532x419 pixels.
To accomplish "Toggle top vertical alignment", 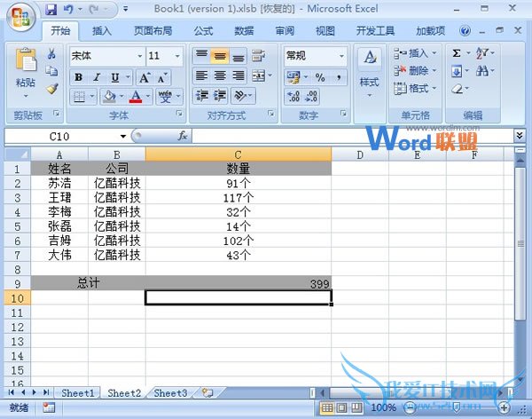I will [x=202, y=56].
